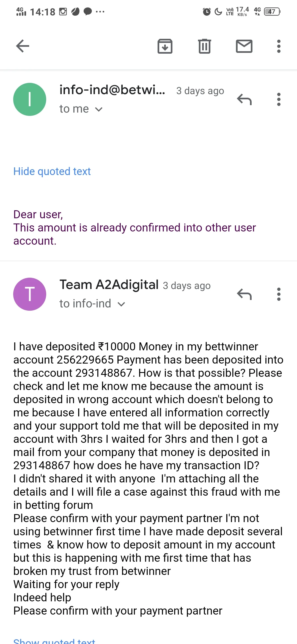Open more options for info-ind message

(x=279, y=99)
